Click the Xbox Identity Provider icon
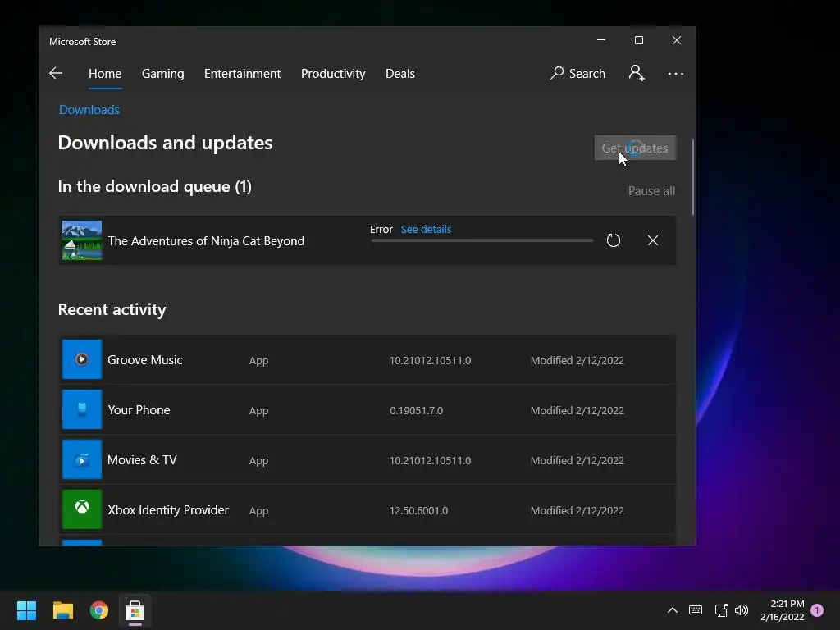The image size is (840, 630). (x=82, y=509)
